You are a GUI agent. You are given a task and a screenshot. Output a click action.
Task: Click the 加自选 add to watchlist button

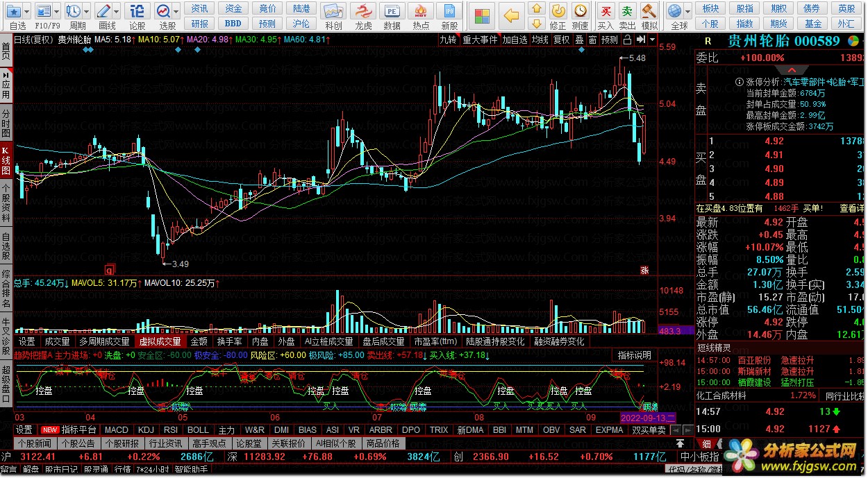click(x=515, y=40)
